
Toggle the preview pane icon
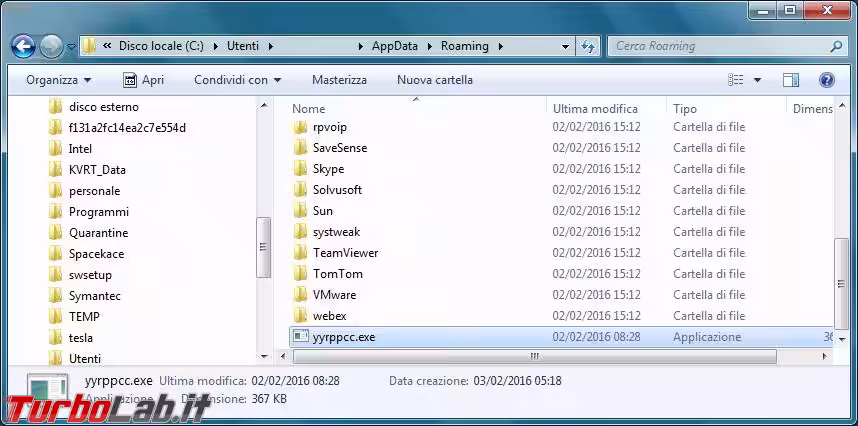791,80
